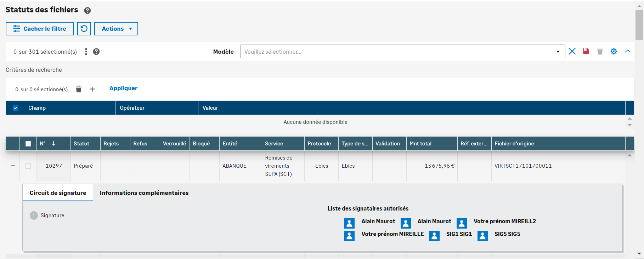644x259 pixels.
Task: Click the Cacher le filtre button
Action: click(x=40, y=29)
